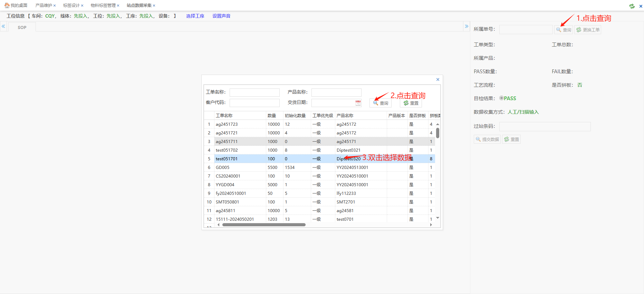Viewport: 644px width, 294px height.
Task: Collapse the right panel with double chevron
Action: tap(467, 26)
